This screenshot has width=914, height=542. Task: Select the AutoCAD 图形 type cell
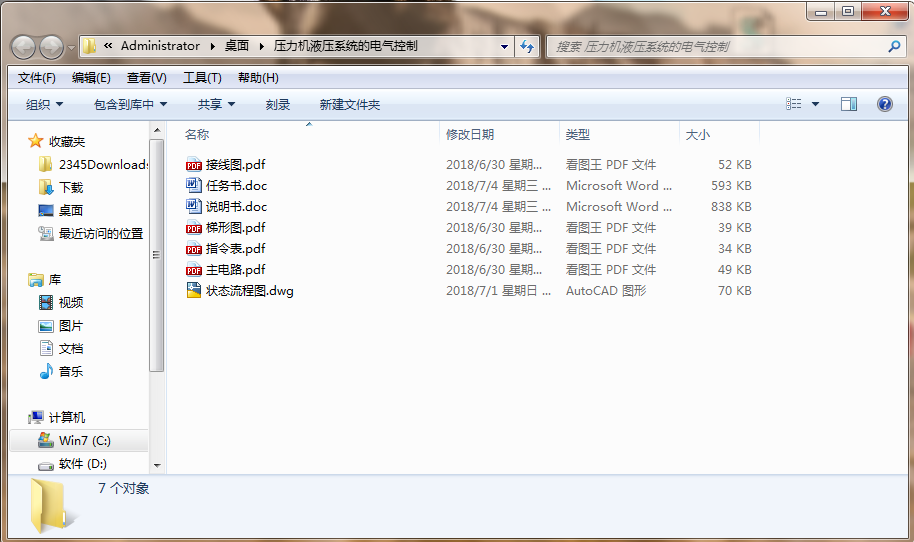pyautogui.click(x=606, y=290)
